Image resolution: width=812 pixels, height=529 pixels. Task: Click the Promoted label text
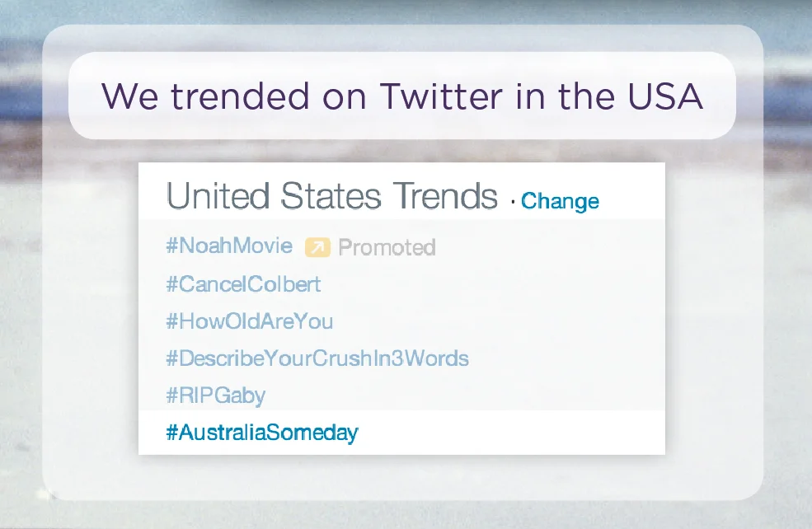(387, 247)
